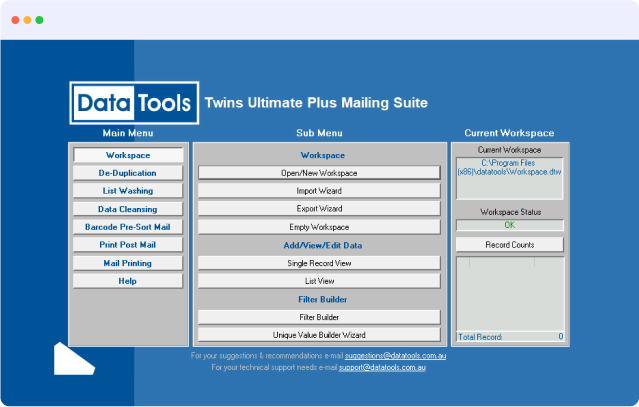Start the Unique Value Builder Wizard
The height and width of the screenshot is (407, 639).
319,335
